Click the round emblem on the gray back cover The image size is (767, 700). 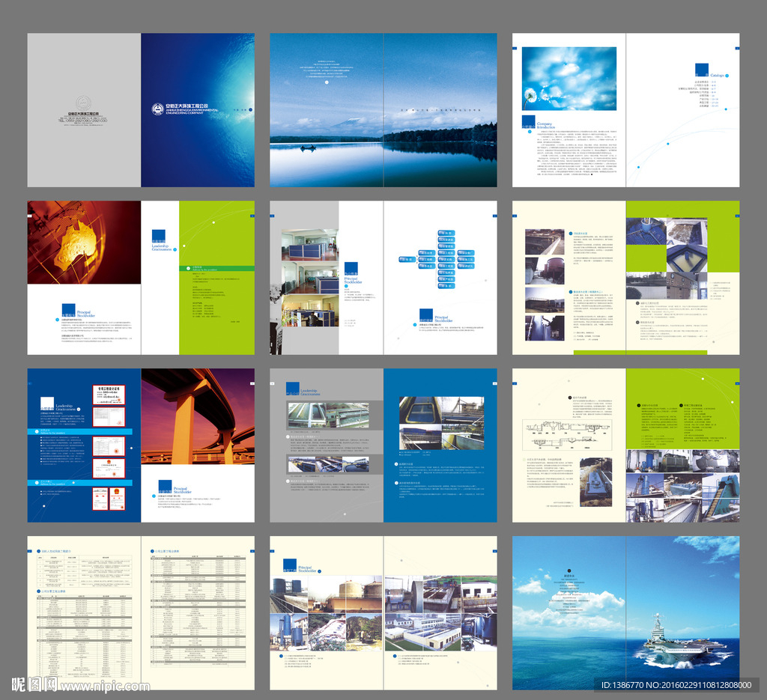84,103
